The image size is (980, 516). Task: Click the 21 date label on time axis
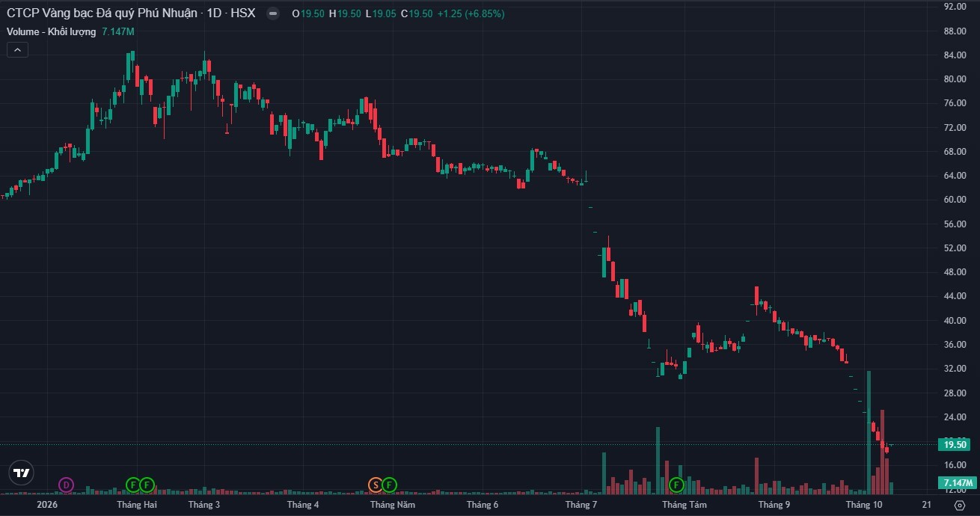(927, 505)
